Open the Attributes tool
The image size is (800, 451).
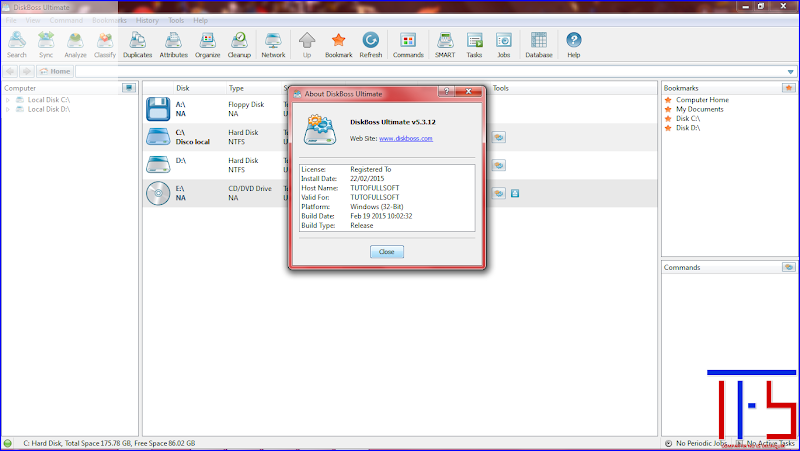(173, 45)
